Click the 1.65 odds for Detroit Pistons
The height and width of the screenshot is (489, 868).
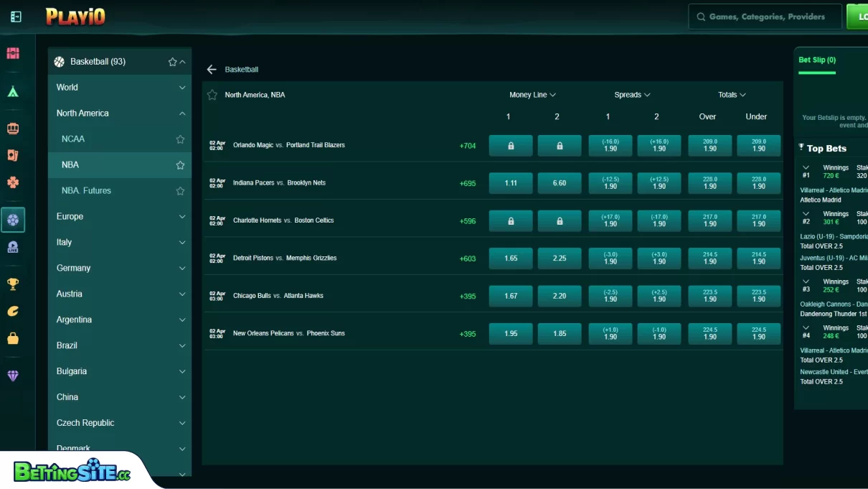[x=510, y=258]
